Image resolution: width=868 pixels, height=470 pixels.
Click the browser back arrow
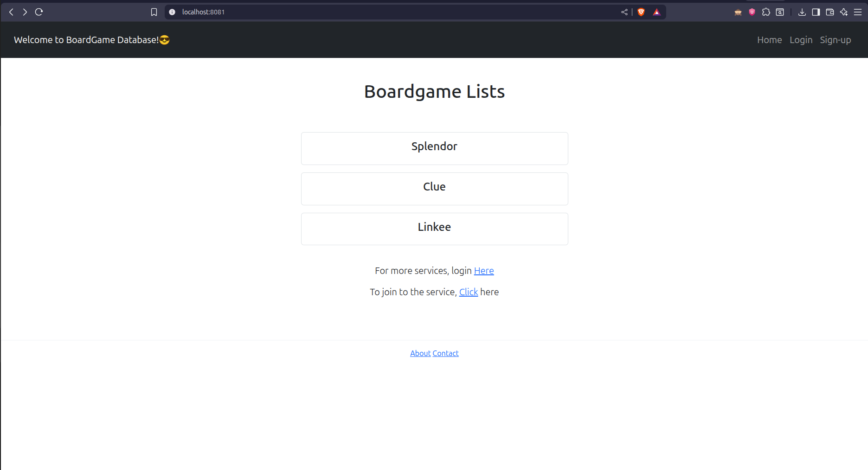click(x=11, y=12)
